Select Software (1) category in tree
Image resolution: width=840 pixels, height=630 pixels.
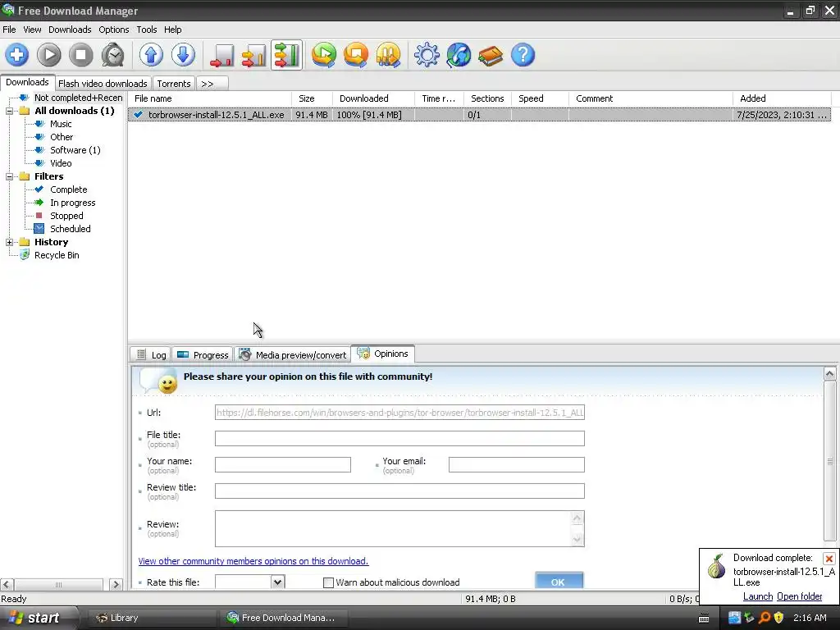click(x=75, y=150)
